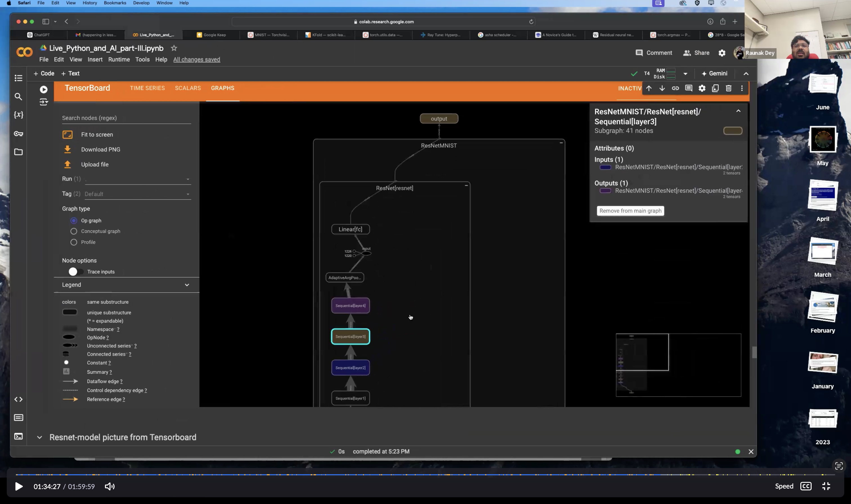The height and width of the screenshot is (504, 851).
Task: Collapse the Legend section chevron
Action: tap(187, 285)
